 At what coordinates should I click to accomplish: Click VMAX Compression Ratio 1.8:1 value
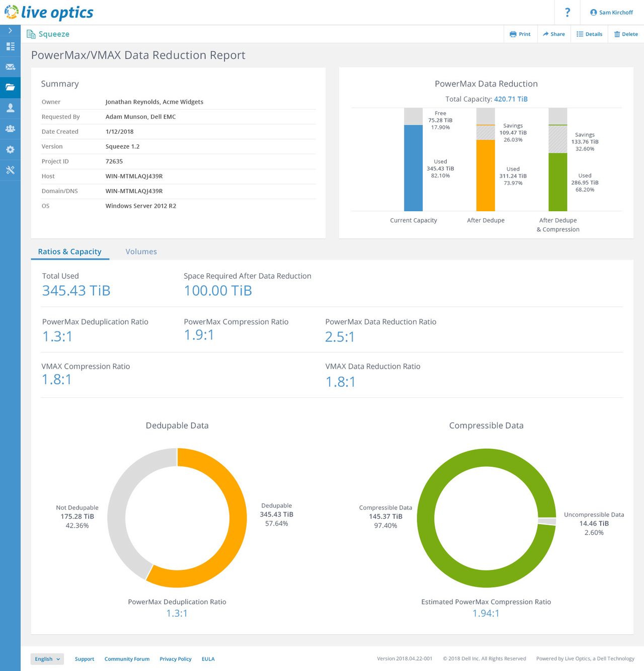click(x=57, y=380)
